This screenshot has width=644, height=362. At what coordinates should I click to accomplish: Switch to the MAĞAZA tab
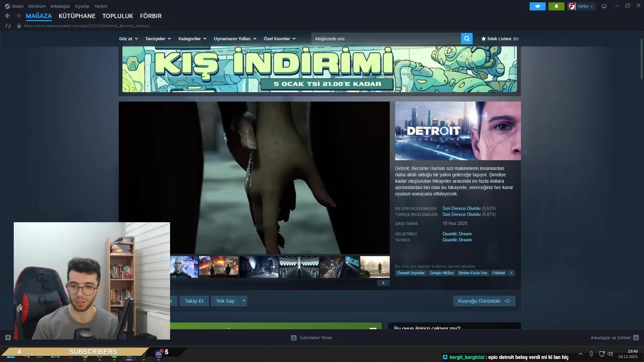(x=39, y=16)
